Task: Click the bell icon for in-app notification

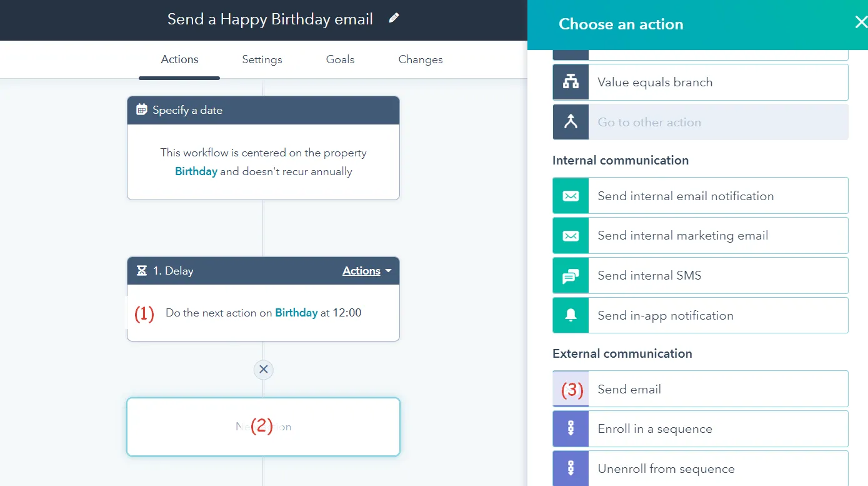Action: tap(571, 315)
